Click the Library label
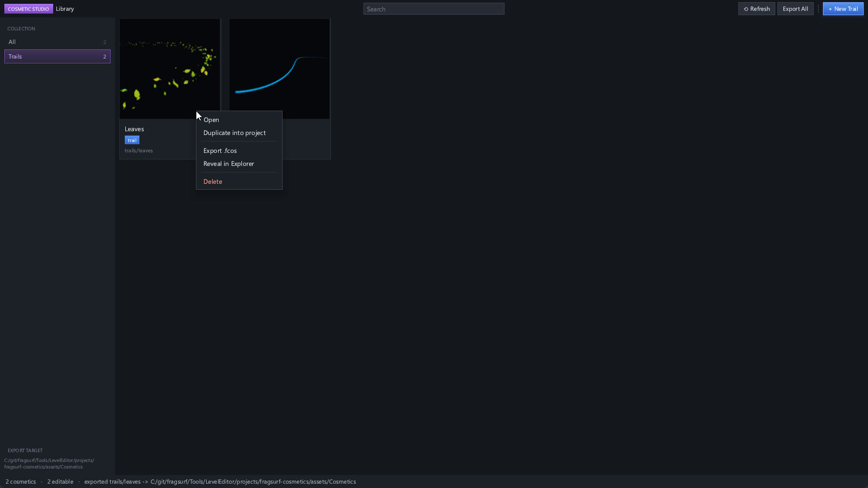Screen dimensions: 868x488 tap(65, 9)
